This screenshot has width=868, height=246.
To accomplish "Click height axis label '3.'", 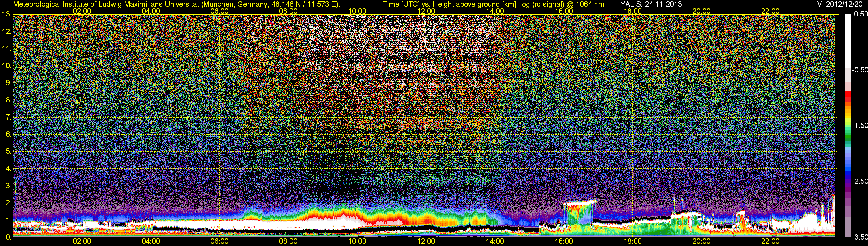I will [x=8, y=186].
